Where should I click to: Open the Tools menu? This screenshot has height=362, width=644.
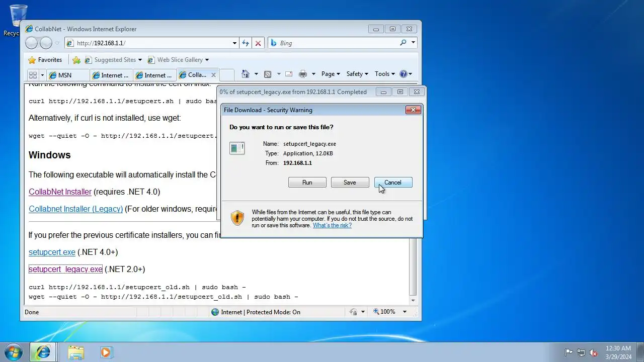(385, 74)
